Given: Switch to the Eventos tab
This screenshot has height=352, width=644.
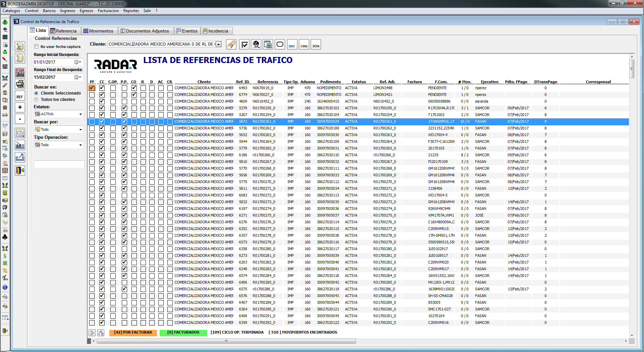Looking at the screenshot, I should click(187, 31).
